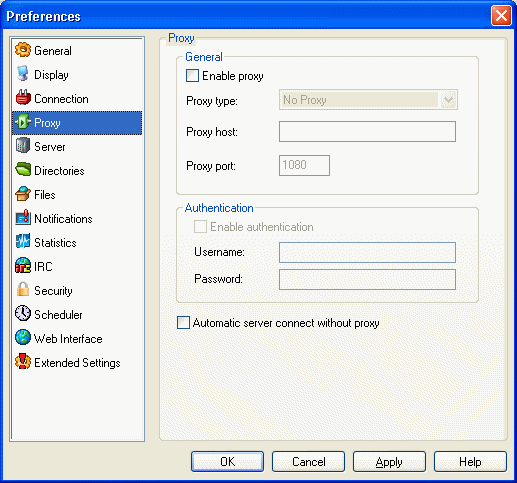Click the Apply button
This screenshot has width=517, height=483.
(x=389, y=462)
